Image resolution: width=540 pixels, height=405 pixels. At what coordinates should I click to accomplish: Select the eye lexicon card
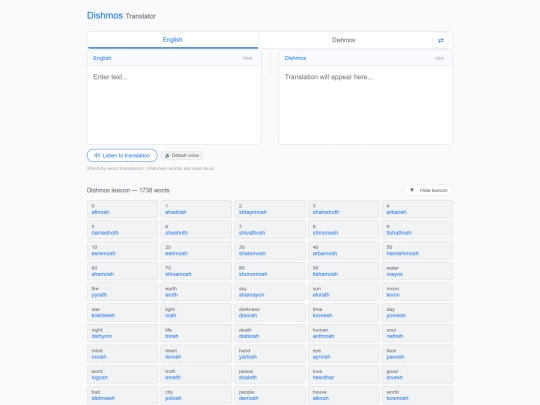(x=344, y=354)
